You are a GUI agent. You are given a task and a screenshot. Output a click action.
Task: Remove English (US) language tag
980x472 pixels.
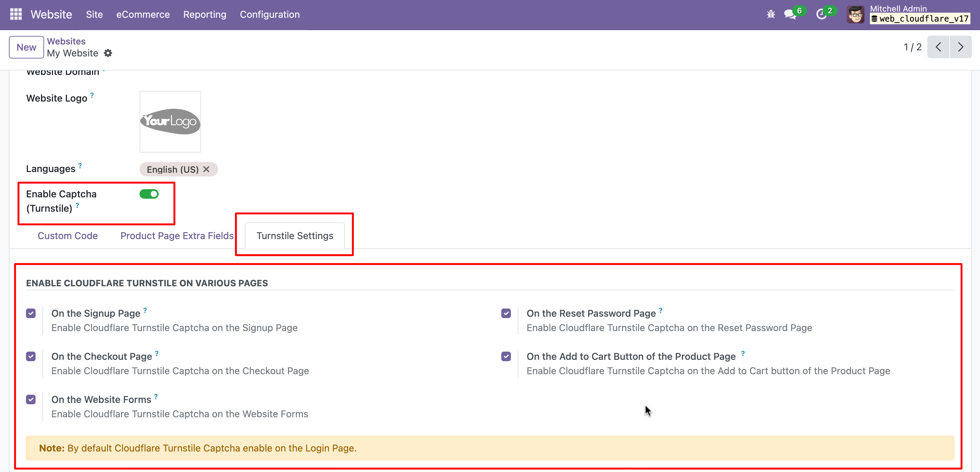206,169
